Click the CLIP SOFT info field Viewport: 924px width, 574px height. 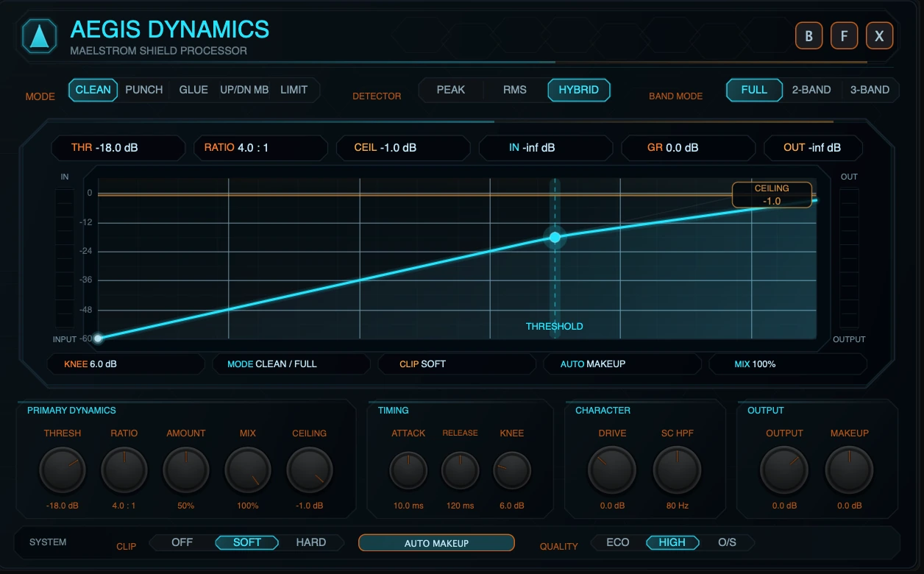[x=457, y=364]
